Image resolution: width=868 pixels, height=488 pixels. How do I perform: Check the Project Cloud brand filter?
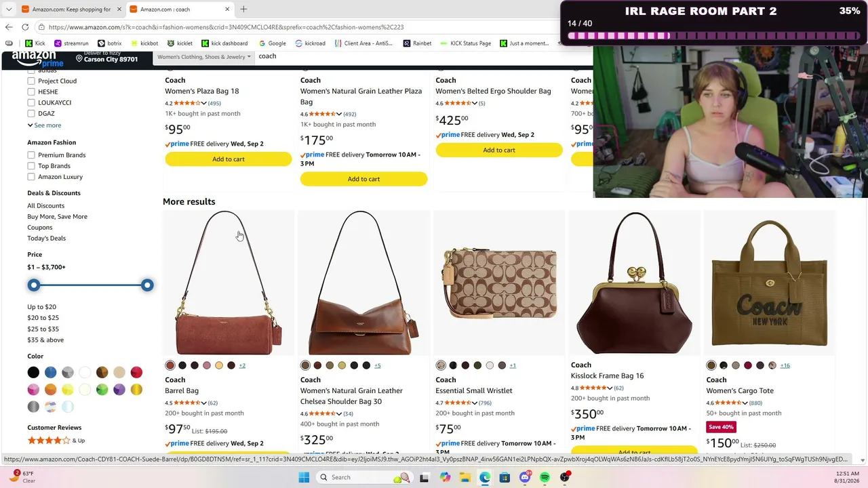[31, 81]
